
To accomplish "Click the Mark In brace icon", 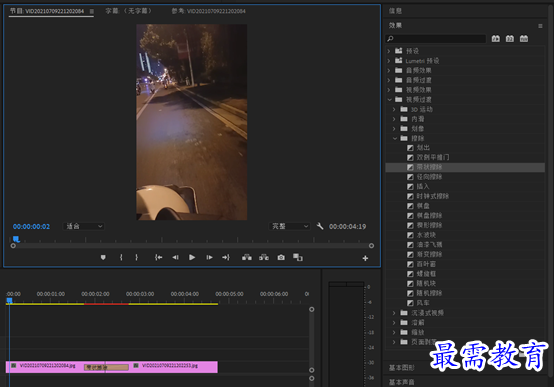I will [x=121, y=257].
